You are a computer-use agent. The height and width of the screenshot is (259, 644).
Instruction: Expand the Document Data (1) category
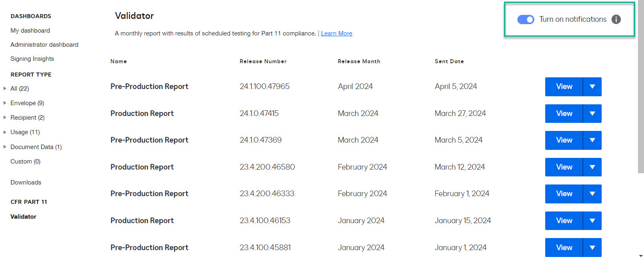tap(5, 147)
